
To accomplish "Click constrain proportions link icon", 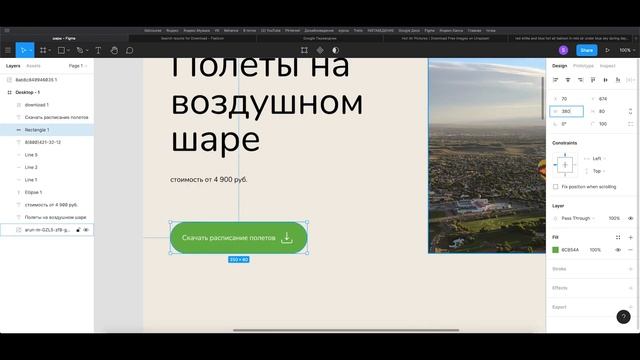I will [631, 111].
